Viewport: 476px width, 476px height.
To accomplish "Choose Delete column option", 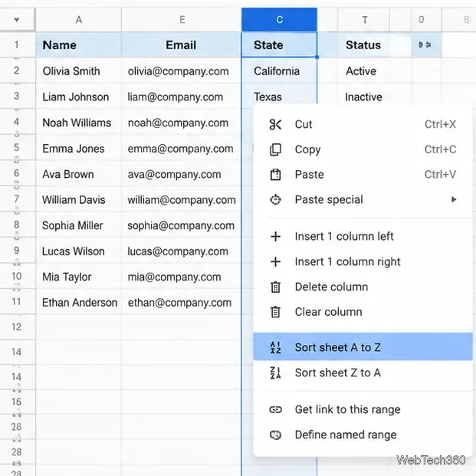I will coord(363,287).
